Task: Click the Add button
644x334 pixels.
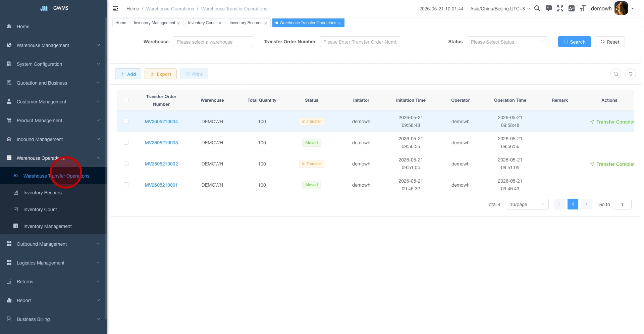Action: pyautogui.click(x=128, y=74)
